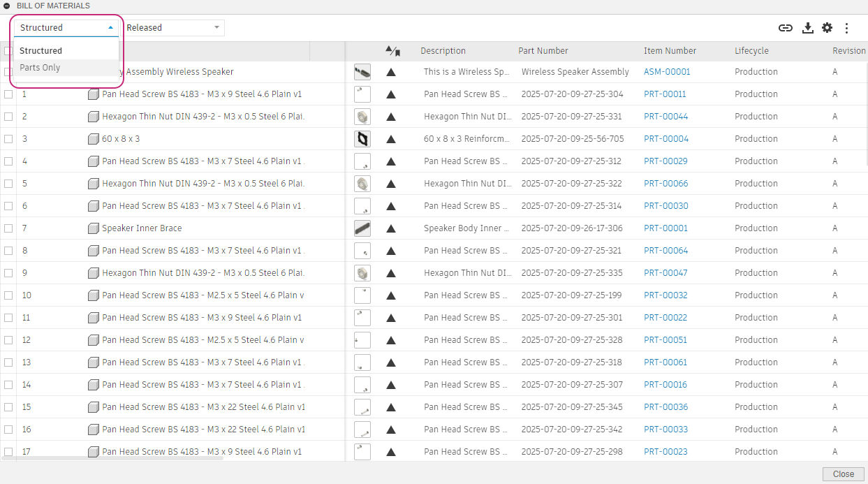Click the download BOM icon
The height and width of the screenshot is (484, 868).
(x=807, y=28)
